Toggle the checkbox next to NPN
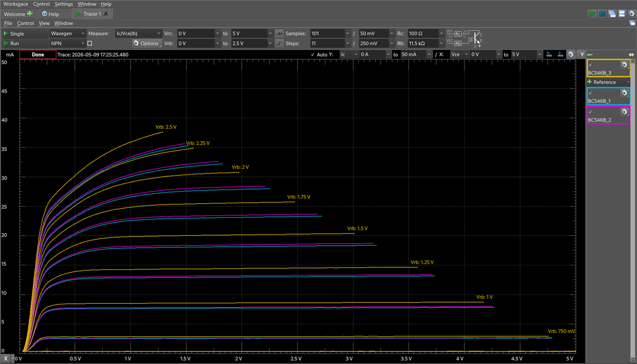Image resolution: width=637 pixels, height=364 pixels. click(x=90, y=43)
